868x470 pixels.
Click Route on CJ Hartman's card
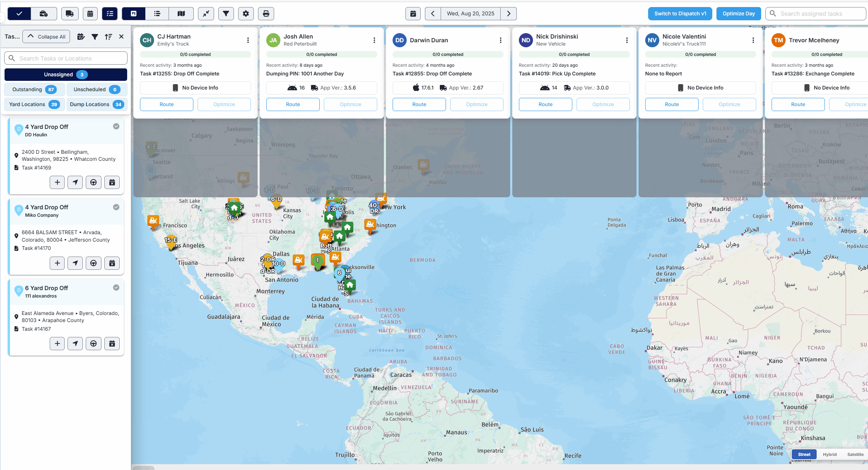point(166,104)
